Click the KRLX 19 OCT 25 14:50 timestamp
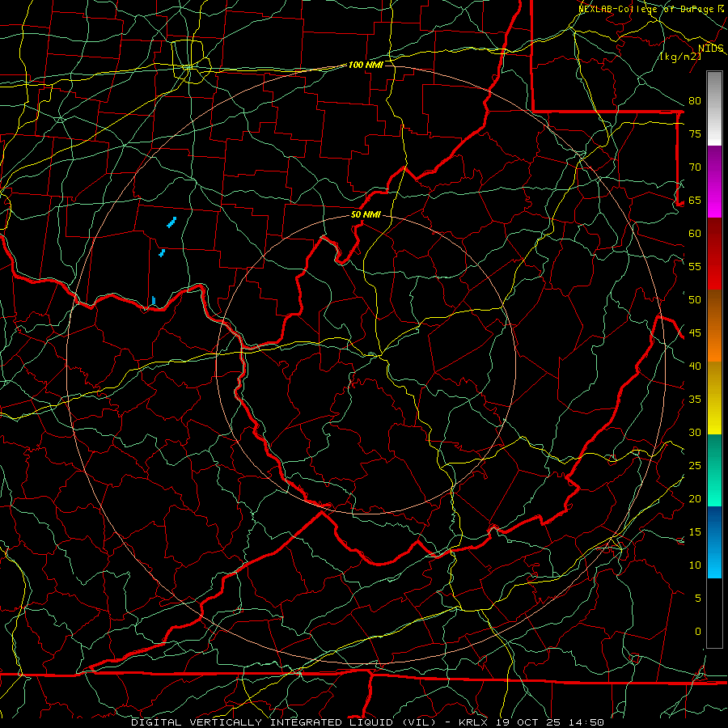728x728 pixels. (x=531, y=722)
